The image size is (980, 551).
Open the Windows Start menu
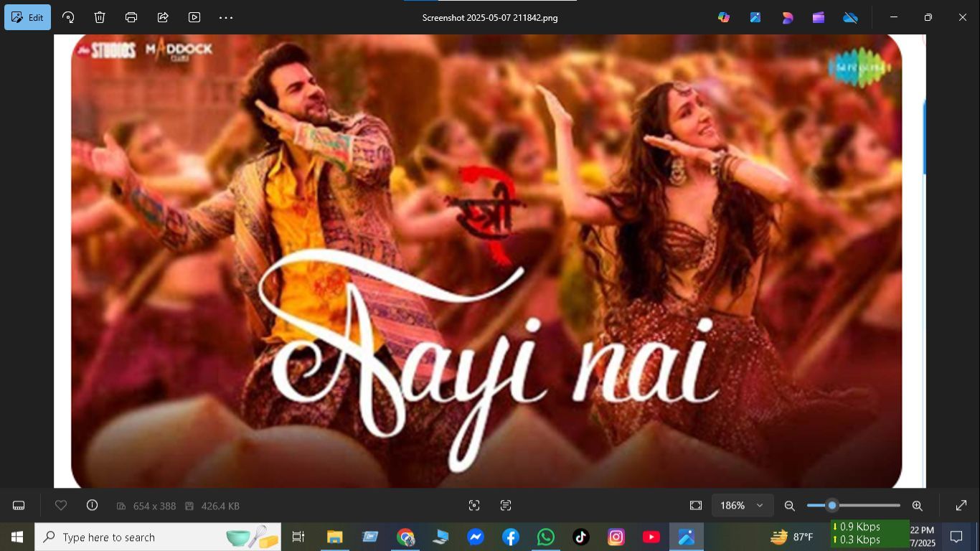click(17, 537)
